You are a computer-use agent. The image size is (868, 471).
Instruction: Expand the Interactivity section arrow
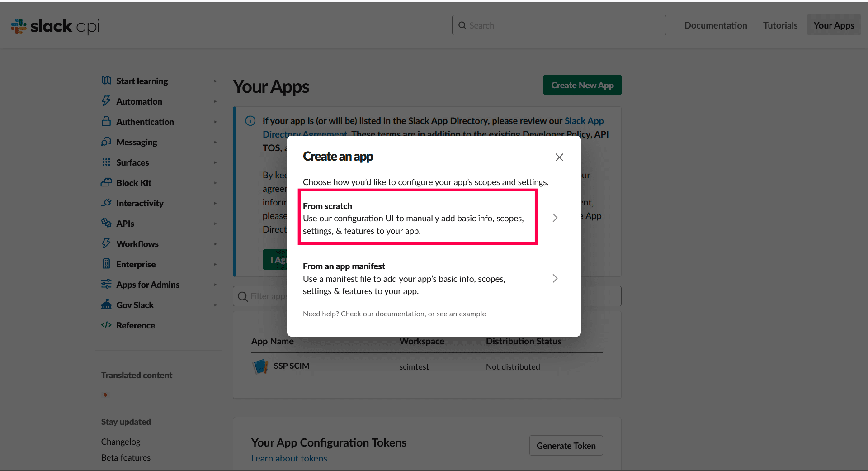tap(215, 203)
